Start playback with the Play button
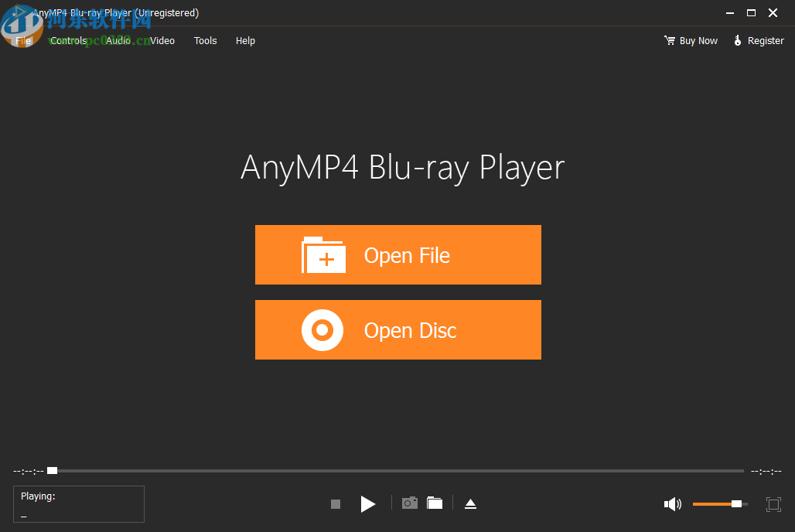 click(368, 503)
